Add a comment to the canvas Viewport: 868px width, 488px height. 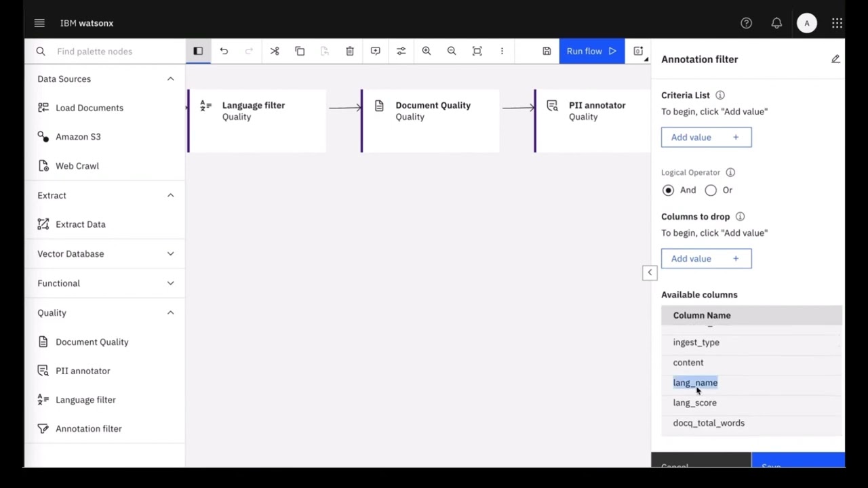coord(375,51)
